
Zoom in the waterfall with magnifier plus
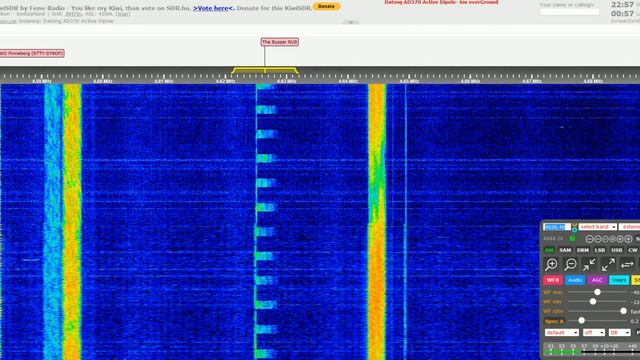[551, 264]
